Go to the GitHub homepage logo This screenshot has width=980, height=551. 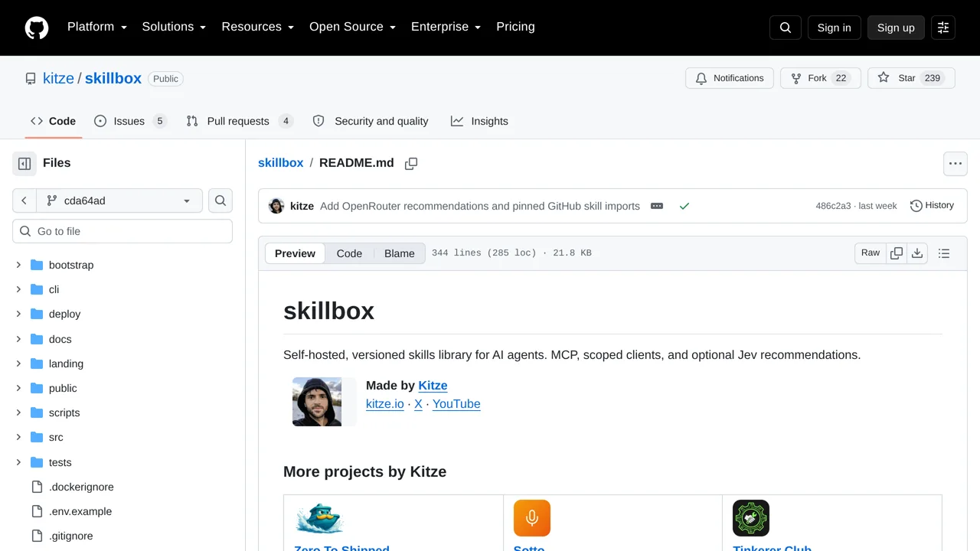(x=37, y=28)
